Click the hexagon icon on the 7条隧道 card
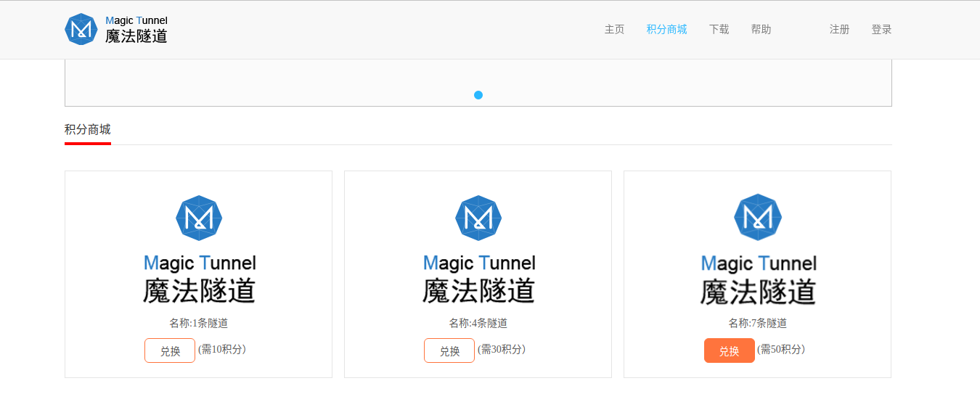The height and width of the screenshot is (410, 980). click(x=758, y=217)
